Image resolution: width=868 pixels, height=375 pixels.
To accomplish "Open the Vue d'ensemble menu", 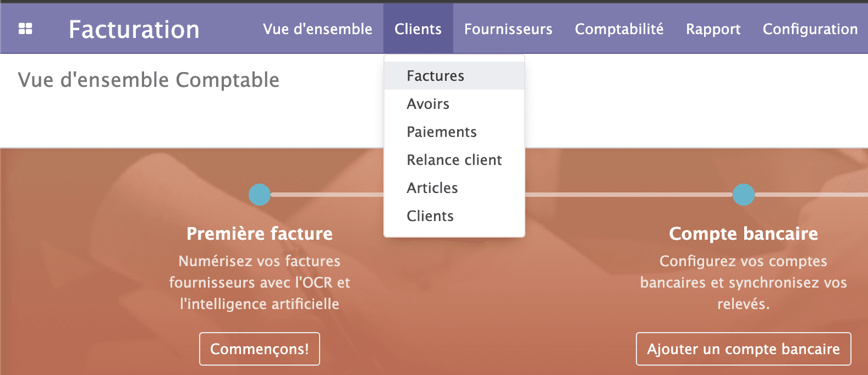I will [x=317, y=29].
